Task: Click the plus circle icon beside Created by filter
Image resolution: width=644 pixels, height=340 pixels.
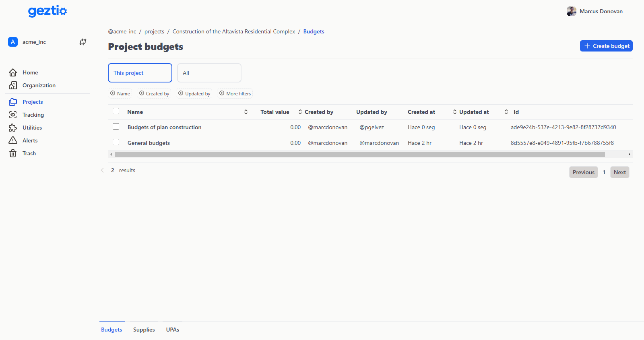Action: click(142, 93)
